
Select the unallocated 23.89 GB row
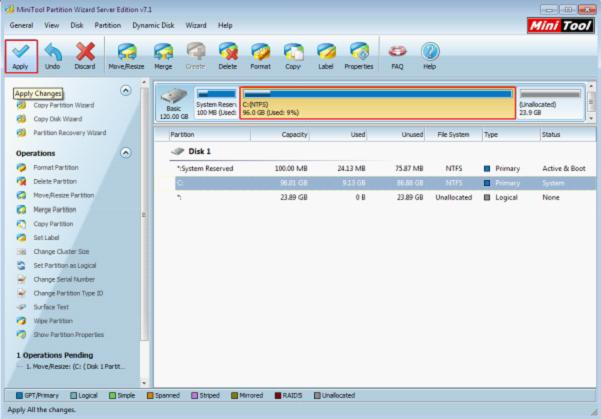[383, 197]
